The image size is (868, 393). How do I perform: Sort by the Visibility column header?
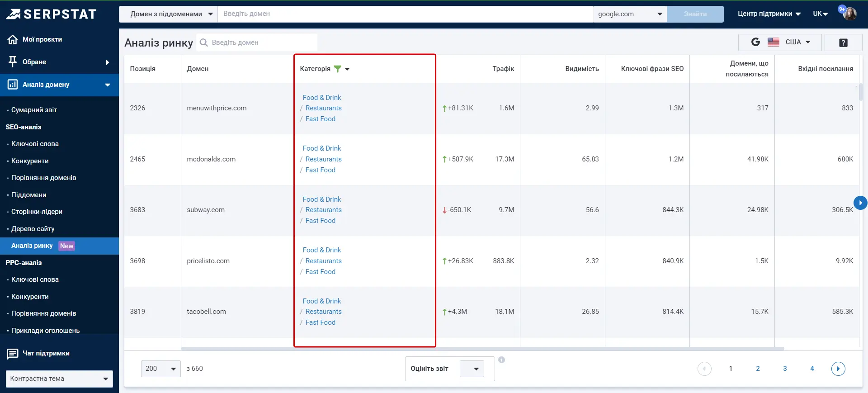(582, 69)
